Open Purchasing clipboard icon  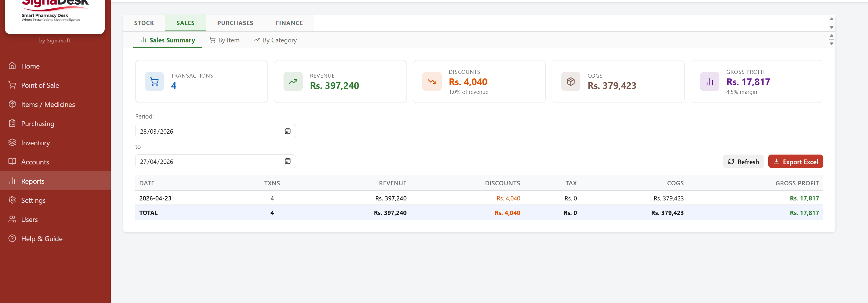(x=13, y=123)
